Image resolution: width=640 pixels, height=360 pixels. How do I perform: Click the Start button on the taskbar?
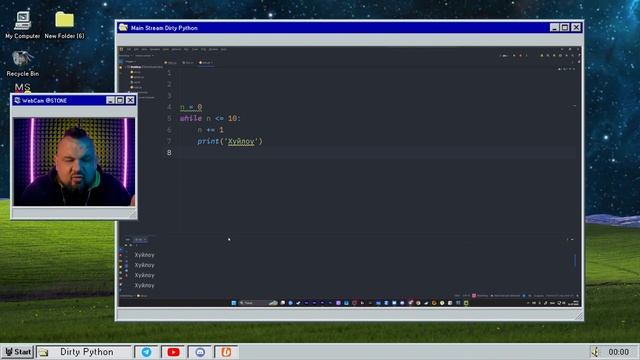[x=18, y=352]
